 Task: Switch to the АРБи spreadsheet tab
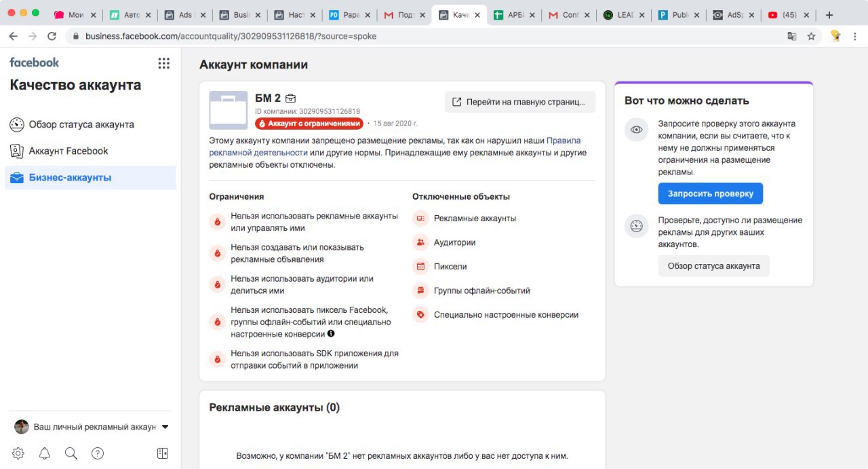tap(515, 15)
